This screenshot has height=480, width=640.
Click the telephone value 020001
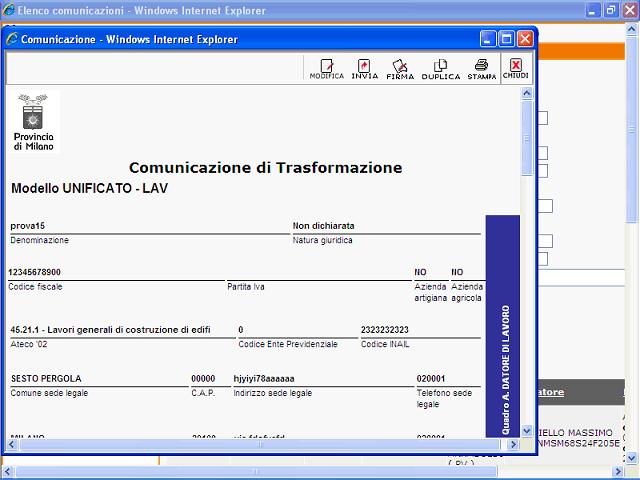coord(431,379)
